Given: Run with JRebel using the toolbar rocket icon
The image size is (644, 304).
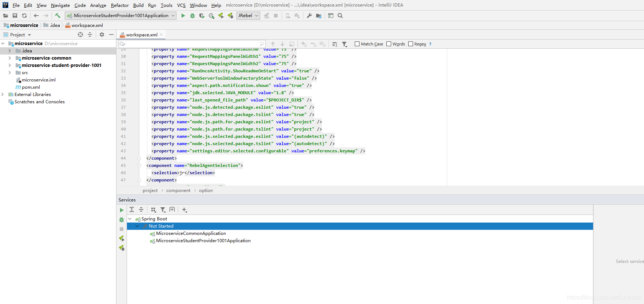Looking at the screenshot, I should pyautogui.click(x=221, y=16).
